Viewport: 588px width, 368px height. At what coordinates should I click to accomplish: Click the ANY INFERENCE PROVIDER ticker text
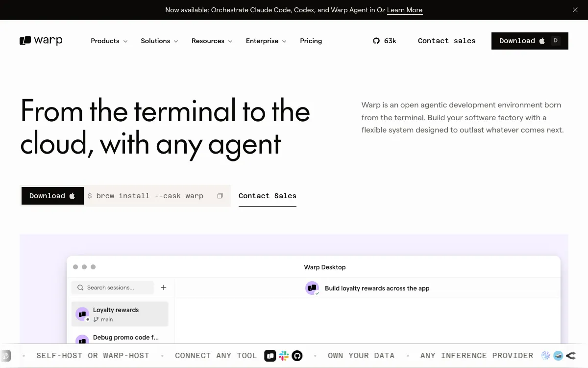pos(477,356)
